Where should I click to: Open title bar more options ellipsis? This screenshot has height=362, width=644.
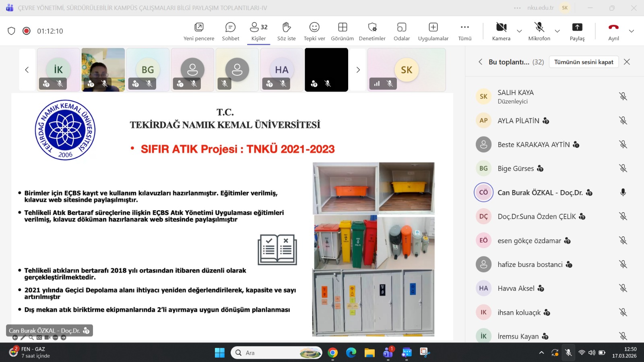517,8
